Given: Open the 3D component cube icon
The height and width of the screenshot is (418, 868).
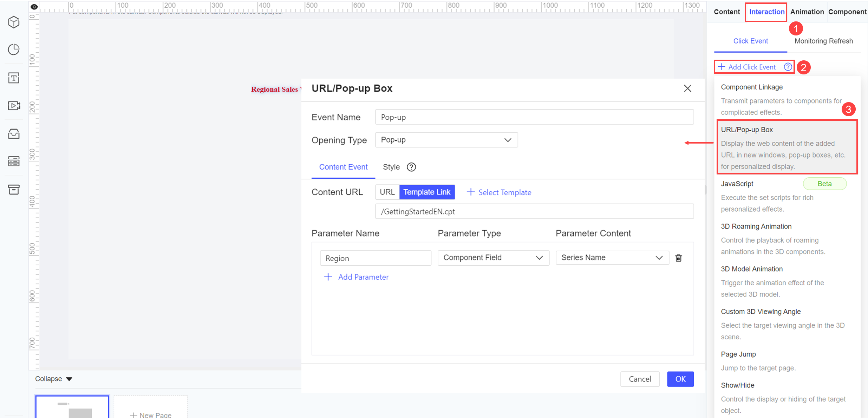Looking at the screenshot, I should [14, 22].
